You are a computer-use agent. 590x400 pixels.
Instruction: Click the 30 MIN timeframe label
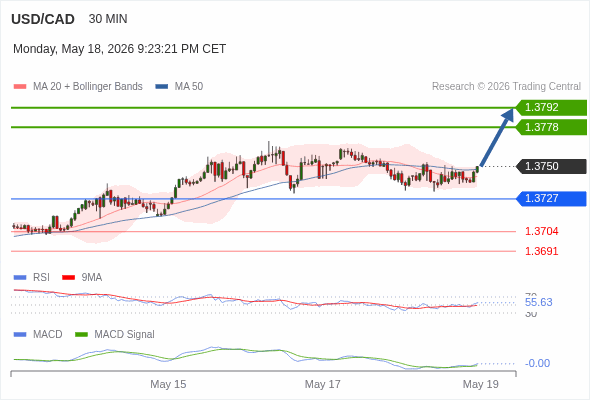(x=108, y=19)
